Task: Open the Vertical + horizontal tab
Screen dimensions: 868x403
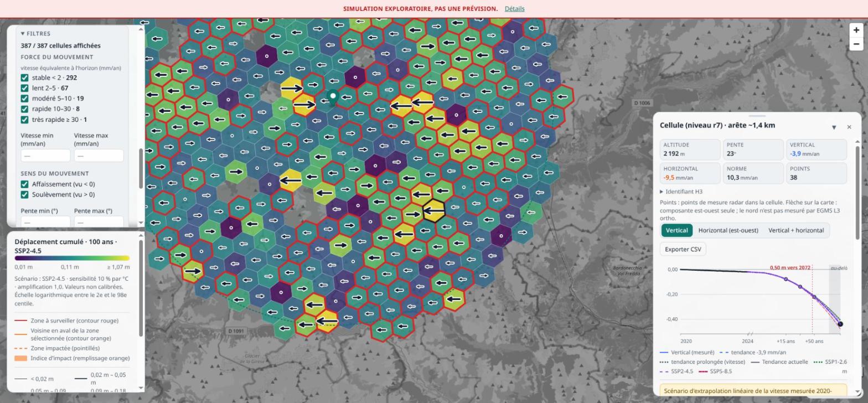Action: point(796,230)
